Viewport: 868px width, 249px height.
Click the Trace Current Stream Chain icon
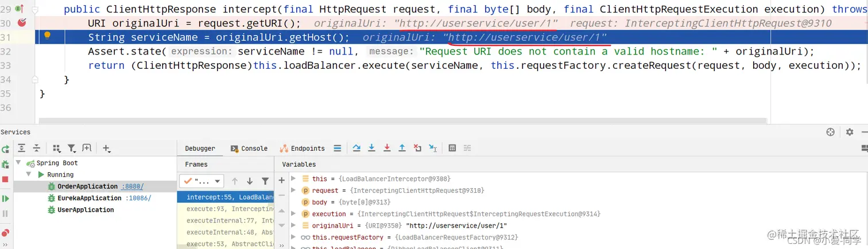[x=467, y=148]
